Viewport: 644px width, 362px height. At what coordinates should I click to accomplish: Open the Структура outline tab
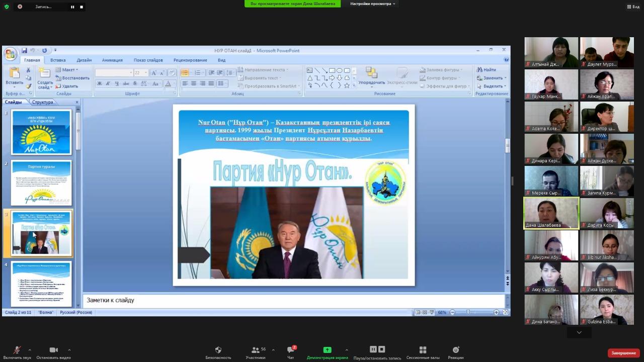click(42, 102)
